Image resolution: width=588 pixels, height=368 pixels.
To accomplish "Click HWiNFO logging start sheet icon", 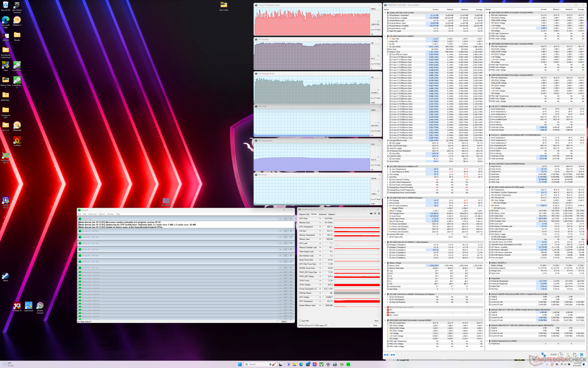I will [567, 355].
